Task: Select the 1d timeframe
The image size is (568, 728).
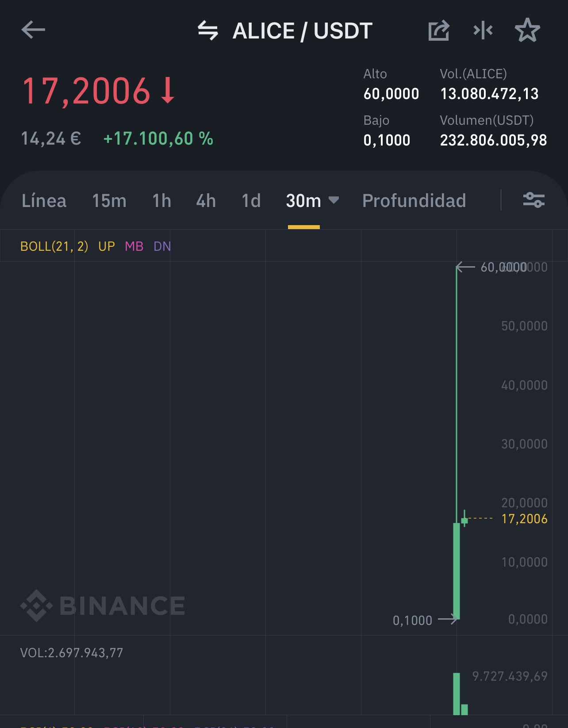Action: [x=251, y=201]
